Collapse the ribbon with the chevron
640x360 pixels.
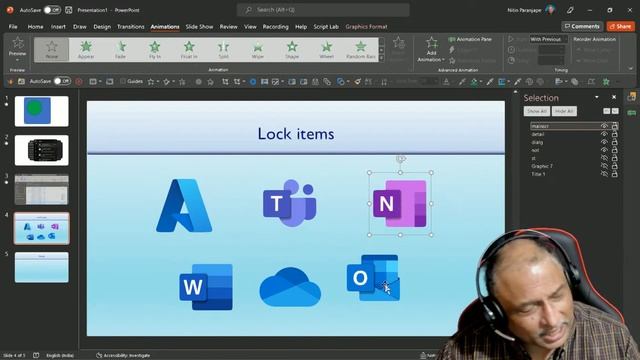631,69
